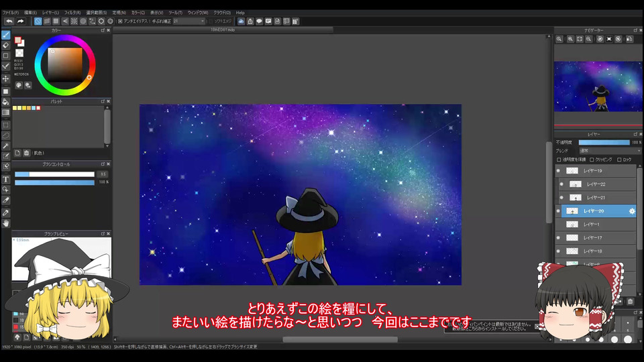Click the cloud save icon

[241, 21]
